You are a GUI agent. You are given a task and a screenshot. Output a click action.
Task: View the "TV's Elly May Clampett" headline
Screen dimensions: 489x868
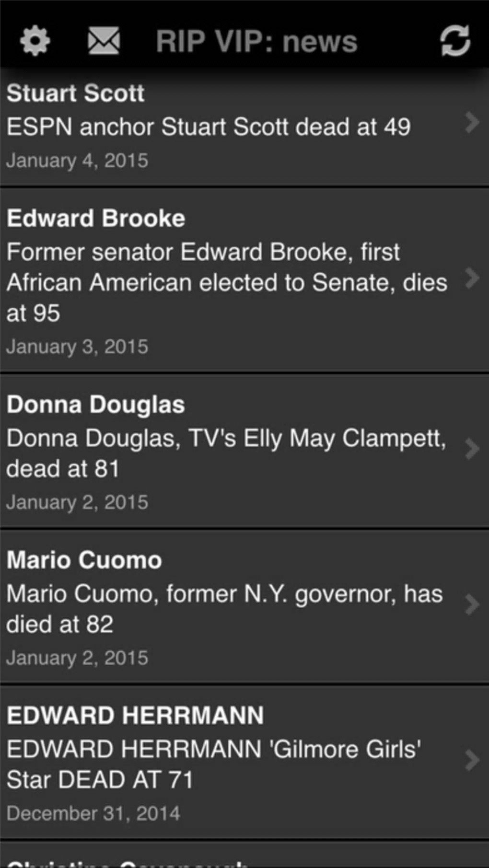tap(226, 453)
